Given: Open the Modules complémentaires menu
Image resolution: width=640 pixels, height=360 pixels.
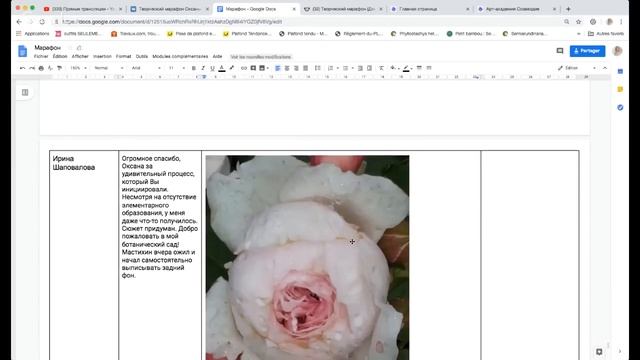Looking at the screenshot, I should [x=180, y=56].
